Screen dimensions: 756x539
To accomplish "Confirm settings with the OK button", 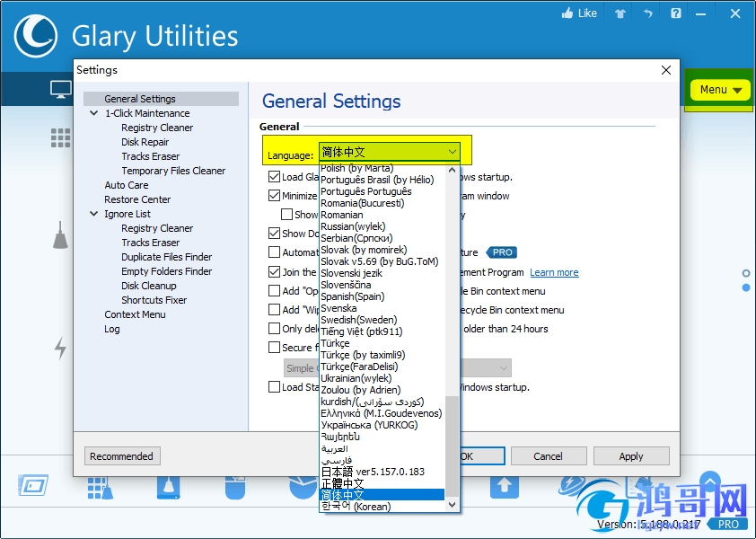I will coord(482,456).
